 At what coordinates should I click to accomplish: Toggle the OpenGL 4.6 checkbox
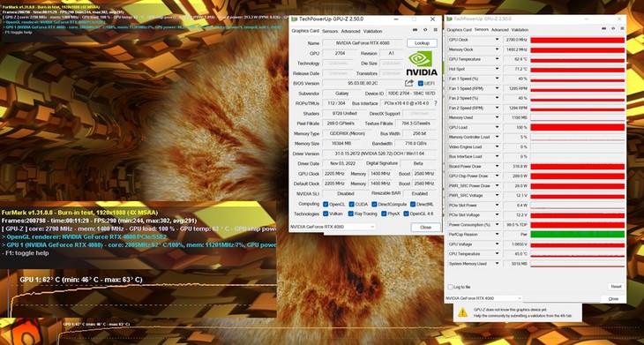(x=406, y=214)
